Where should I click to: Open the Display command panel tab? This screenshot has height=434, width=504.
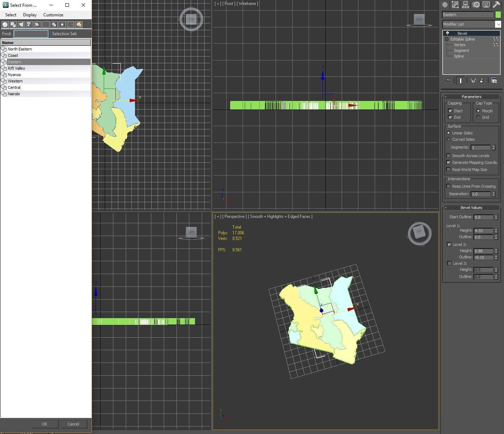coord(486,5)
